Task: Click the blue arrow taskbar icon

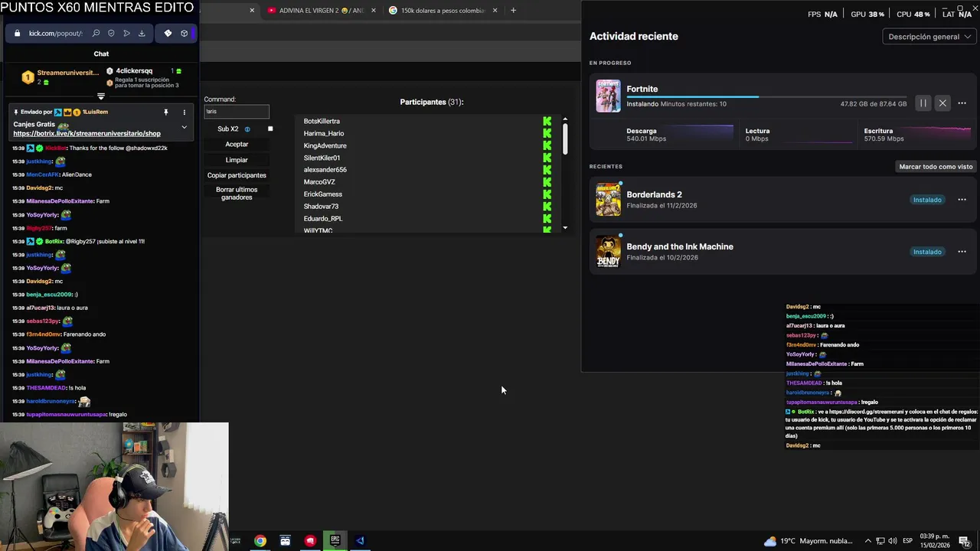Action: point(360,541)
